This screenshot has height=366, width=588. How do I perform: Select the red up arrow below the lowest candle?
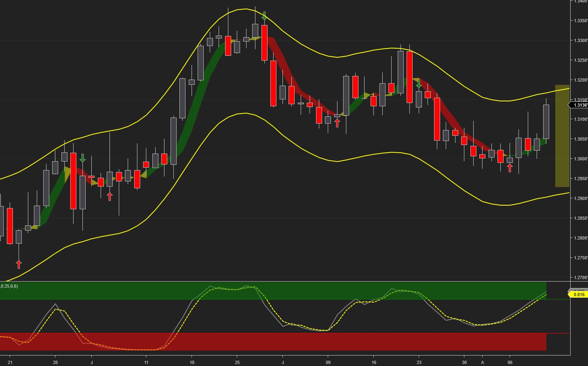(x=19, y=264)
